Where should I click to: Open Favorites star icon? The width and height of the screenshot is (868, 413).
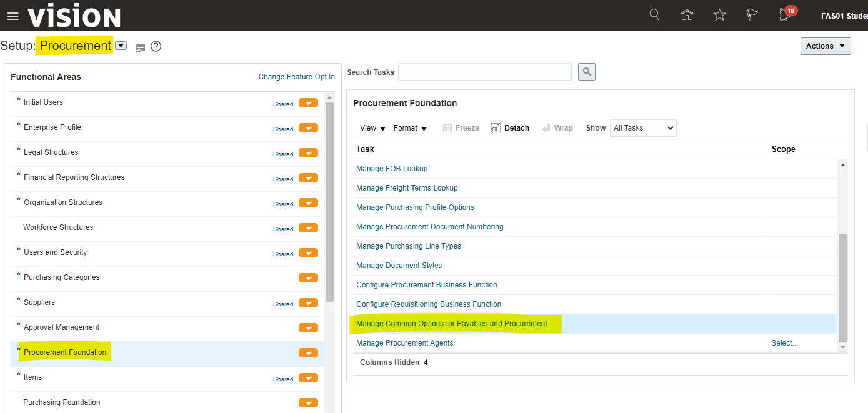click(x=719, y=15)
